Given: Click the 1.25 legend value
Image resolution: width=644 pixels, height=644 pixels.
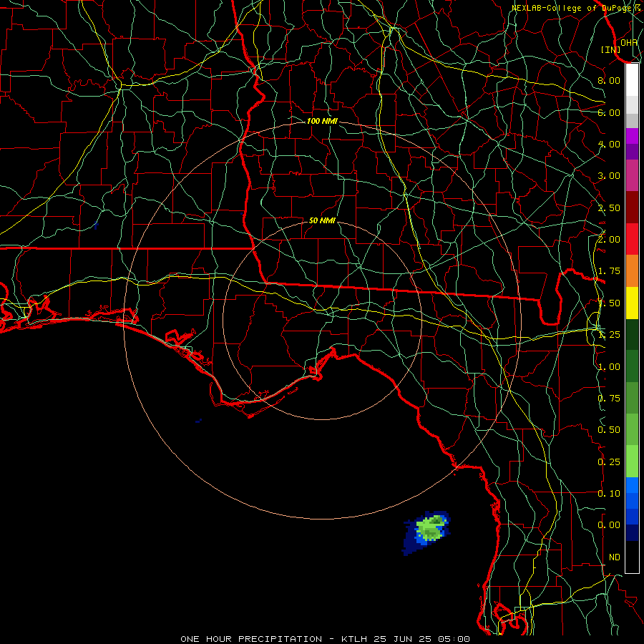Looking at the screenshot, I should 609,335.
